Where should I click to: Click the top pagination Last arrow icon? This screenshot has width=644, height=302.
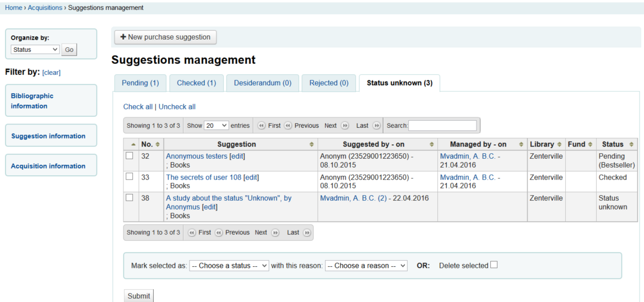pyautogui.click(x=377, y=126)
